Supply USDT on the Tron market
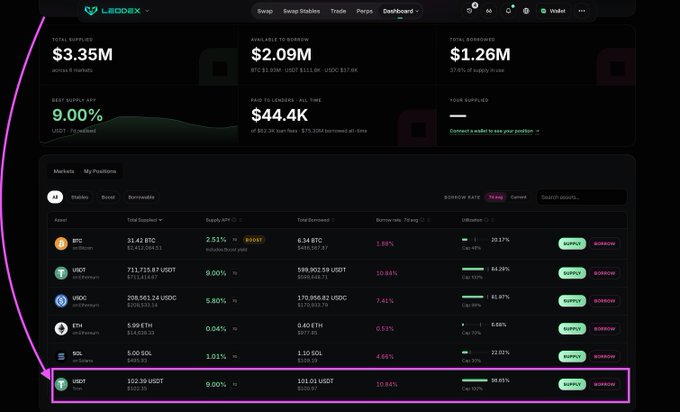This screenshot has height=412, width=680. click(572, 384)
